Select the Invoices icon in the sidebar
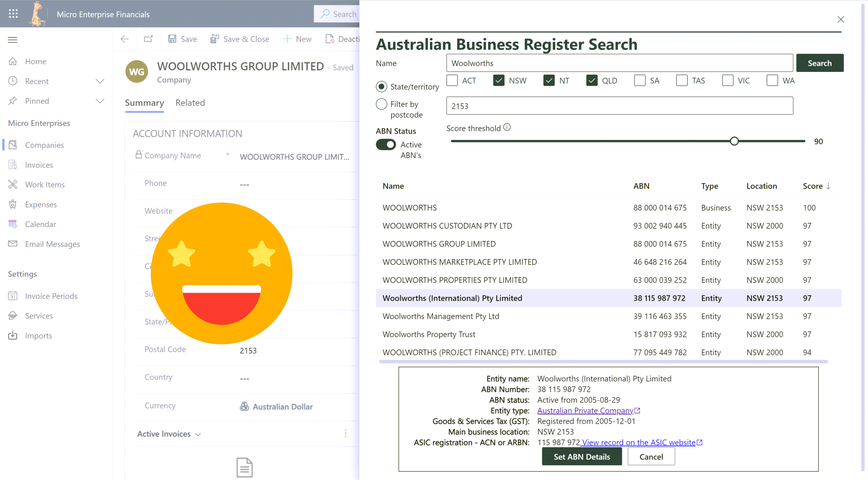Image resolution: width=868 pixels, height=480 pixels. click(x=12, y=165)
